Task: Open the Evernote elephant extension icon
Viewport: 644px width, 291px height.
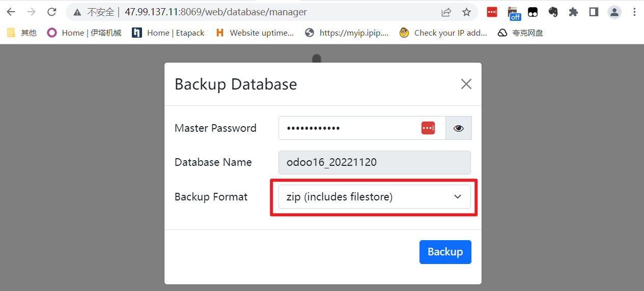Action: pos(553,12)
